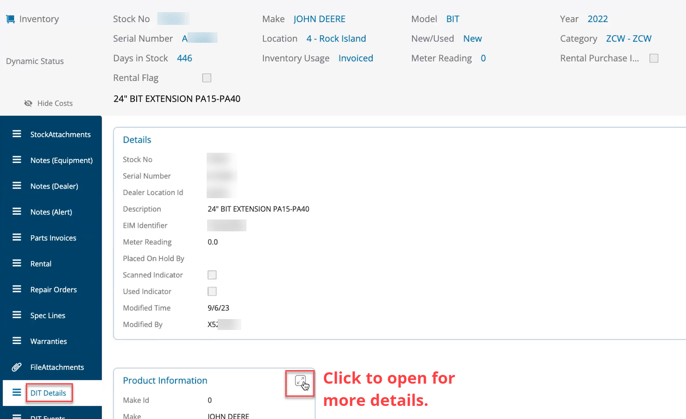Click the Hide Costs eye icon
The width and height of the screenshot is (686, 419).
28,103
